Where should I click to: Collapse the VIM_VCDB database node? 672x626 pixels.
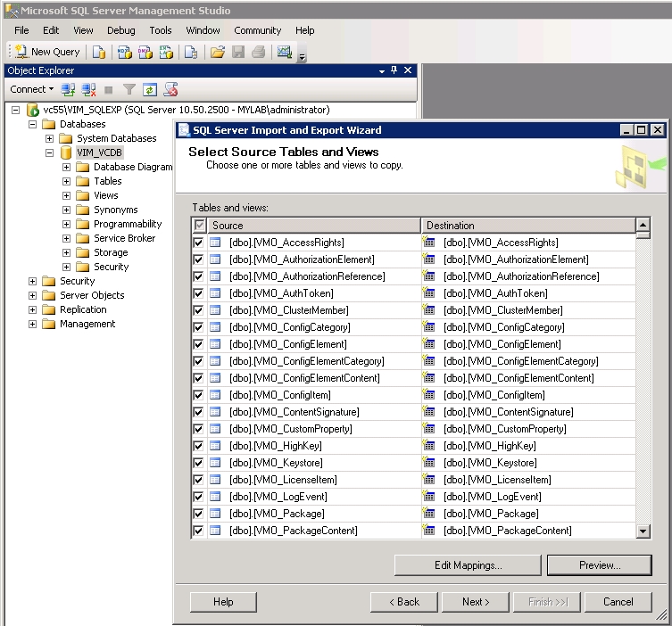coord(50,152)
